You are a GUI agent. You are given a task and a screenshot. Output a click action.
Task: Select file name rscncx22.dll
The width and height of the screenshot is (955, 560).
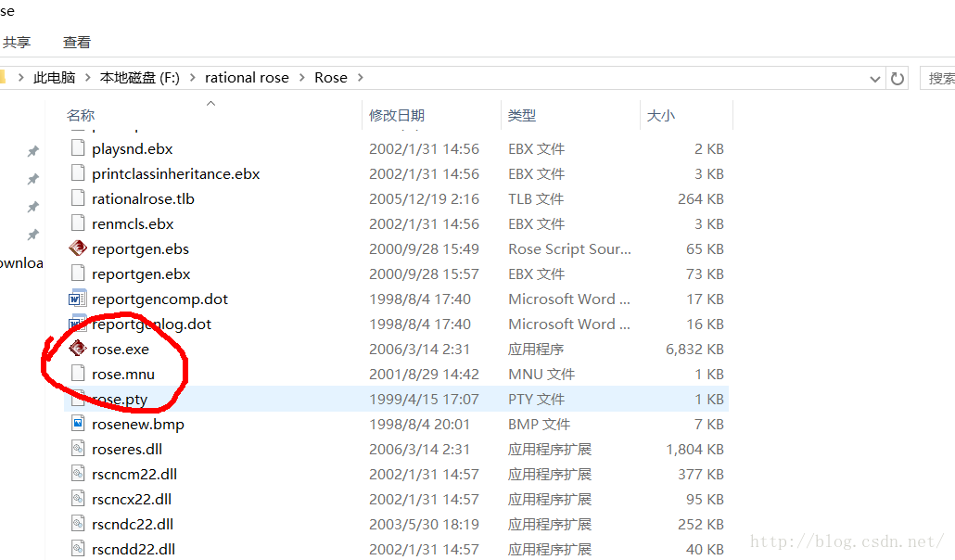(132, 499)
